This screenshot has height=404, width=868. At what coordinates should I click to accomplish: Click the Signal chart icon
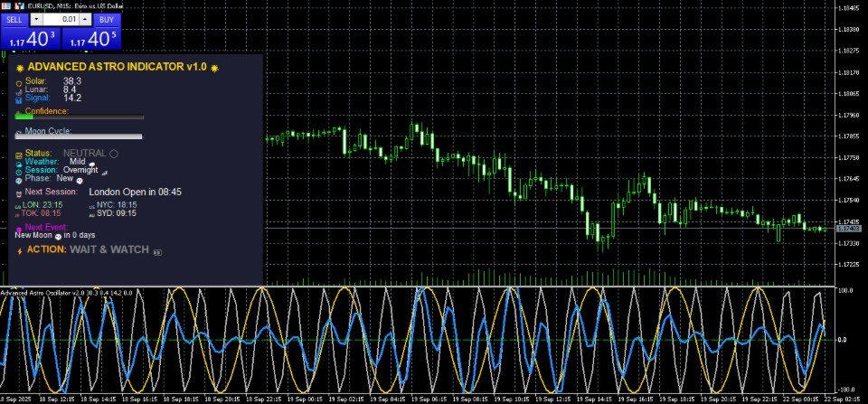pos(19,100)
